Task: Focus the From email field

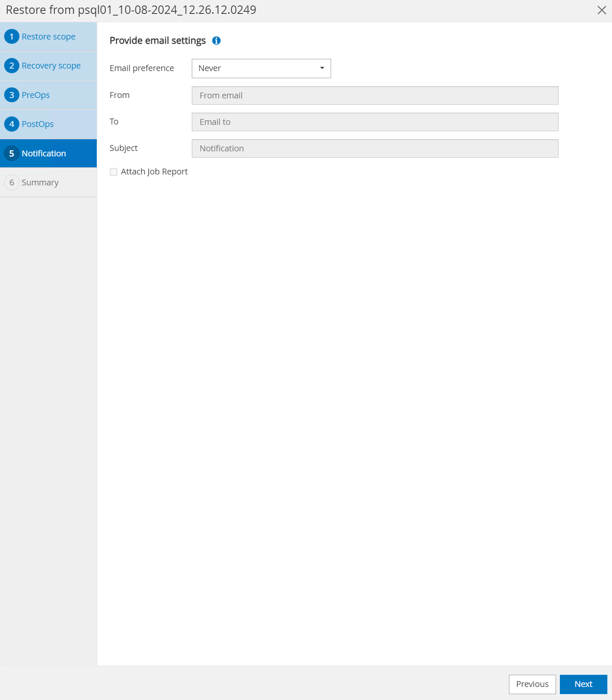Action: (375, 95)
